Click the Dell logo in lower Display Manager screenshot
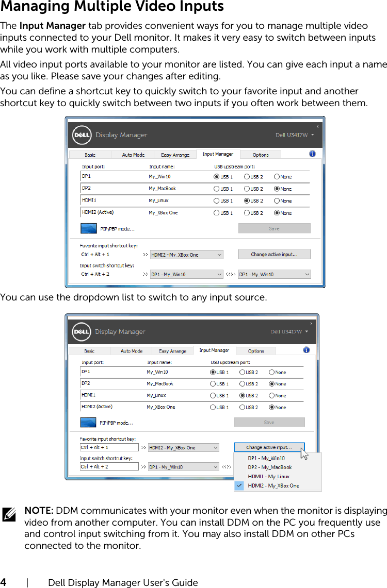Image resolution: width=387 pixels, height=588 pixels. point(82,331)
